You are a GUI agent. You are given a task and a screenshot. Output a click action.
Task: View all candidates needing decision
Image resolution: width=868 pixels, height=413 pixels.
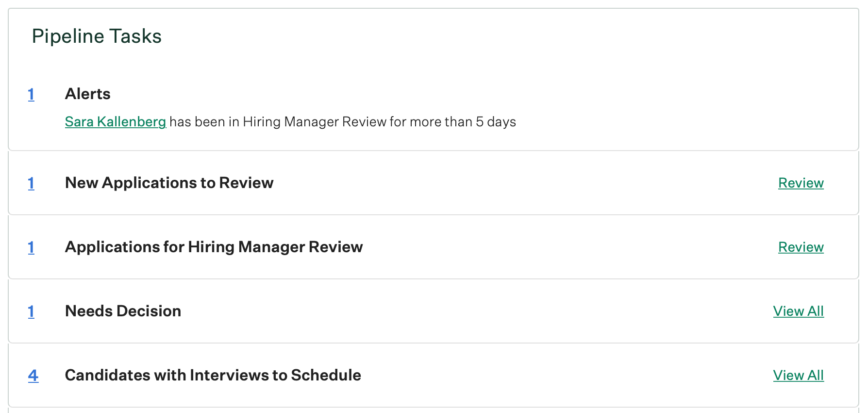click(x=798, y=311)
